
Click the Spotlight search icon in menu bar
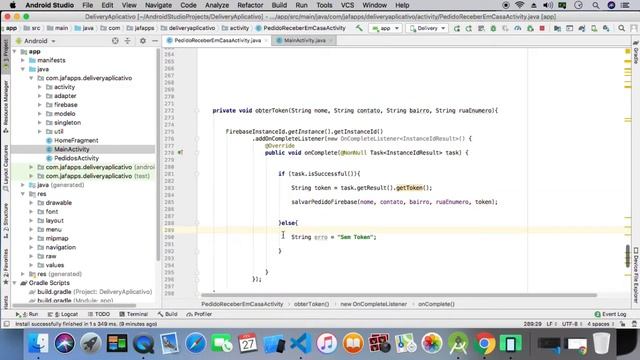pyautogui.click(x=596, y=5)
